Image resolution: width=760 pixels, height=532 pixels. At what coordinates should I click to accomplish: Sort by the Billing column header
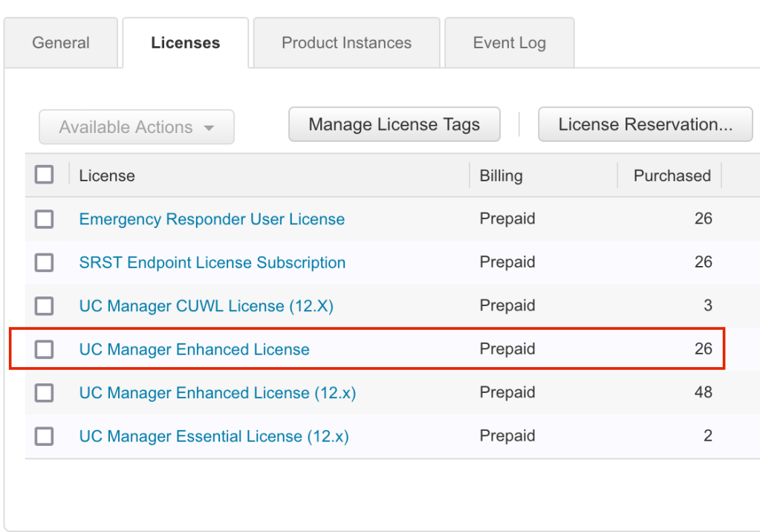(501, 176)
